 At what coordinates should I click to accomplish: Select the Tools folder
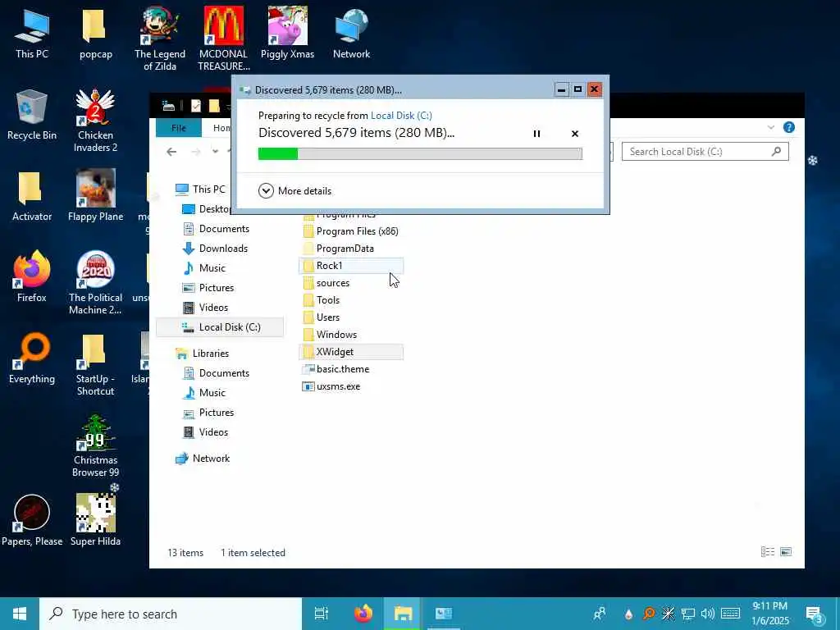[322, 300]
